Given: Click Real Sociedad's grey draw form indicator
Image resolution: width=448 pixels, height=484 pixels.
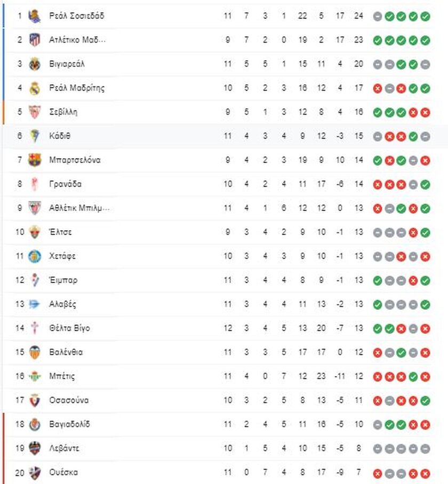Looking at the screenshot, I should pos(377,17).
